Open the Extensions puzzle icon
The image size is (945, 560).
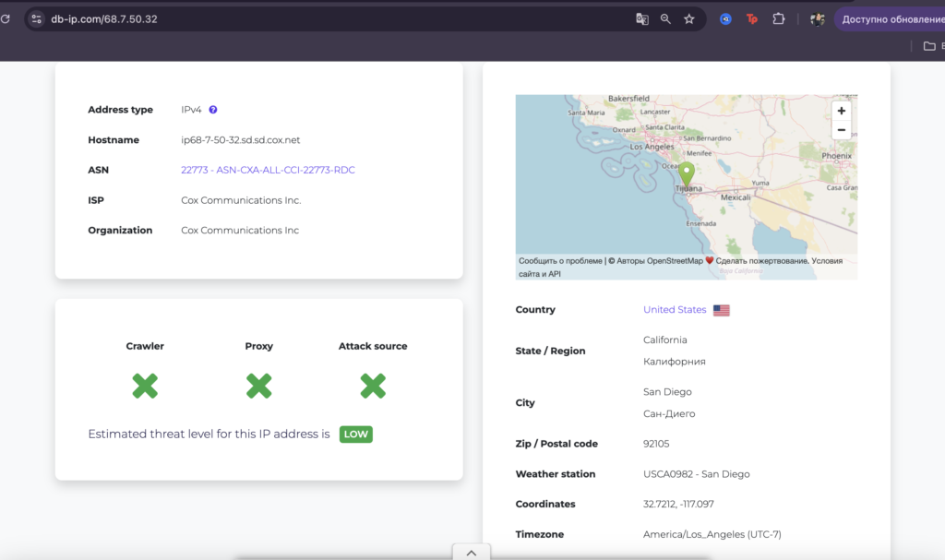pyautogui.click(x=779, y=19)
